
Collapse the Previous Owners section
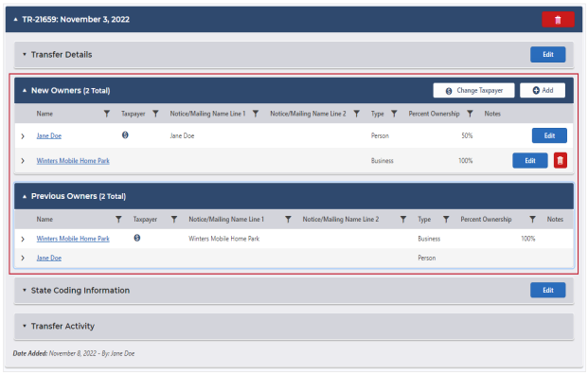coord(25,196)
